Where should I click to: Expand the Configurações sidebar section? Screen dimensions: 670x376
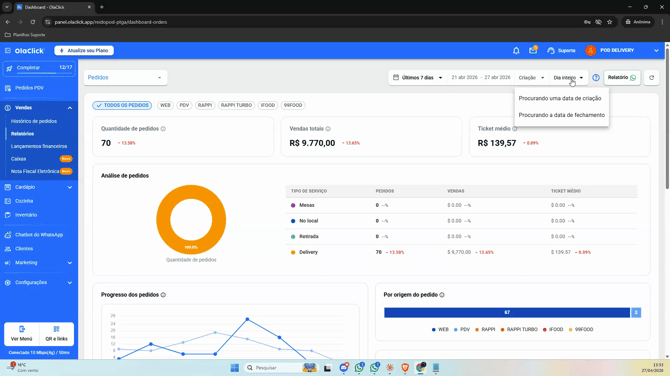pyautogui.click(x=70, y=283)
